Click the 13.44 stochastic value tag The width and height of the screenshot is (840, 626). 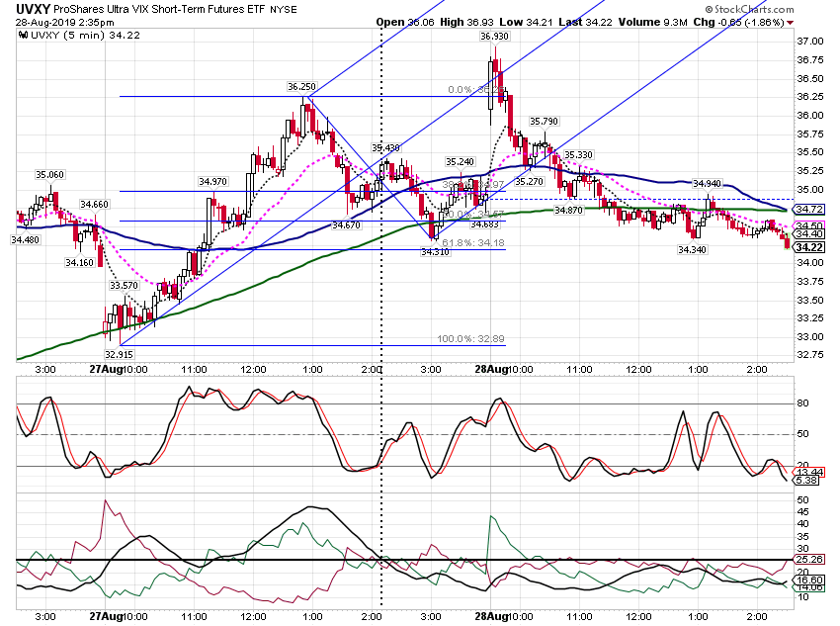[809, 472]
